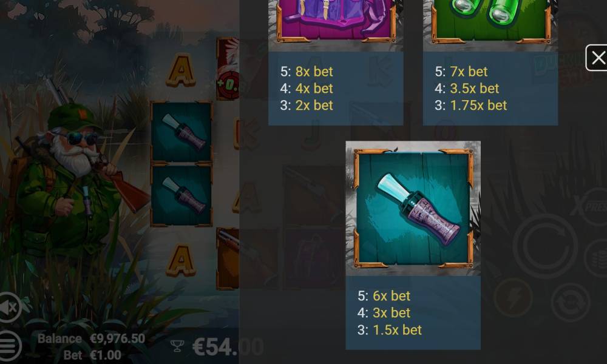Click the Bet €1.00 label
This screenshot has width=607, height=364.
pyautogui.click(x=92, y=355)
